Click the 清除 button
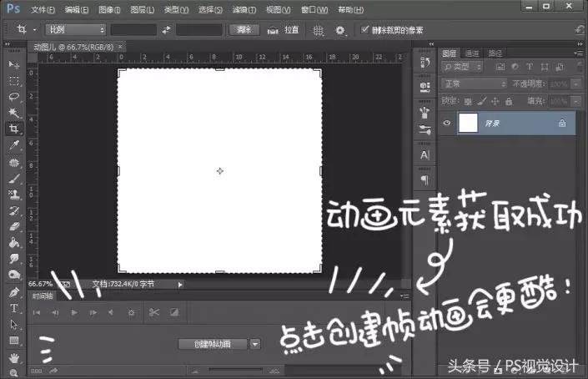588x379 pixels. tap(244, 30)
